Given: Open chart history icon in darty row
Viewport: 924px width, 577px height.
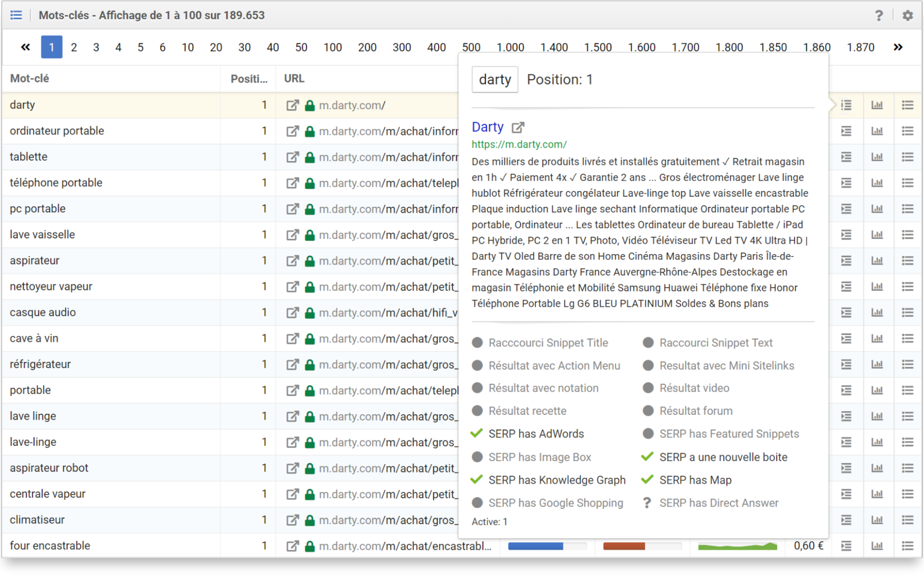Looking at the screenshot, I should [877, 105].
